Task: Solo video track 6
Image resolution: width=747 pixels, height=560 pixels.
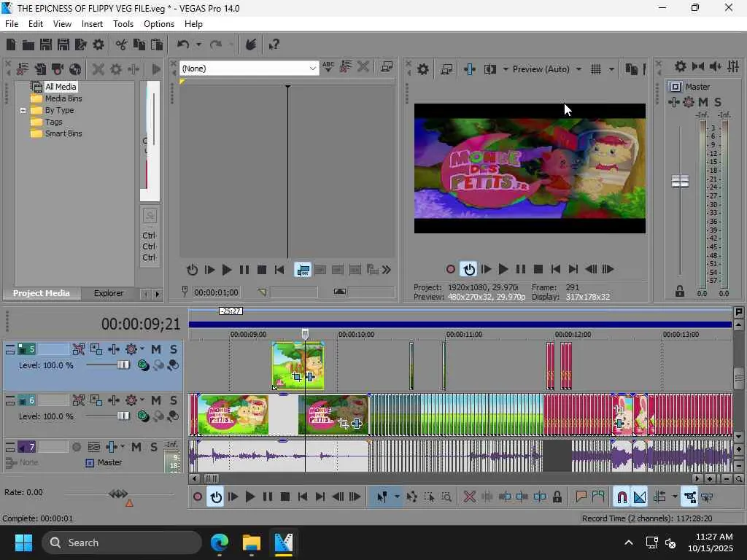Action: (x=174, y=400)
